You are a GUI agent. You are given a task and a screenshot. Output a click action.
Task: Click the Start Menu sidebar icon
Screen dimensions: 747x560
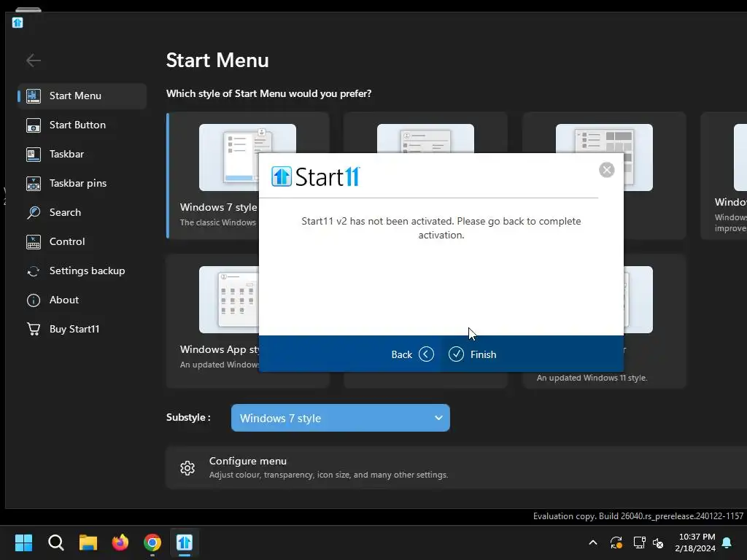[34, 96]
